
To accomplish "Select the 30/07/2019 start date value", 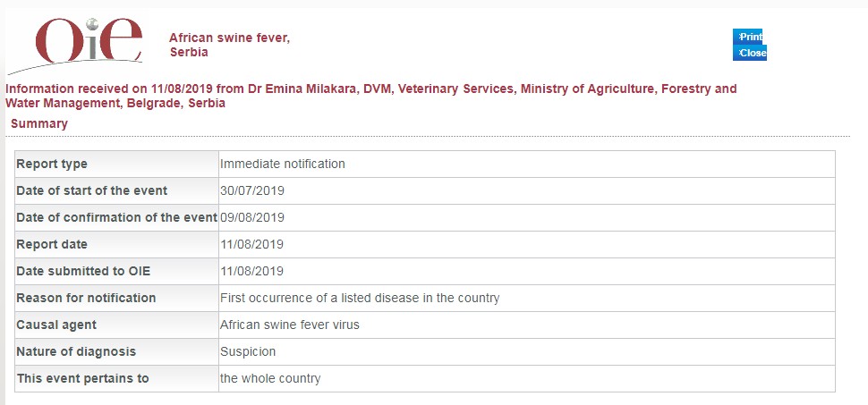I will tap(251, 191).
